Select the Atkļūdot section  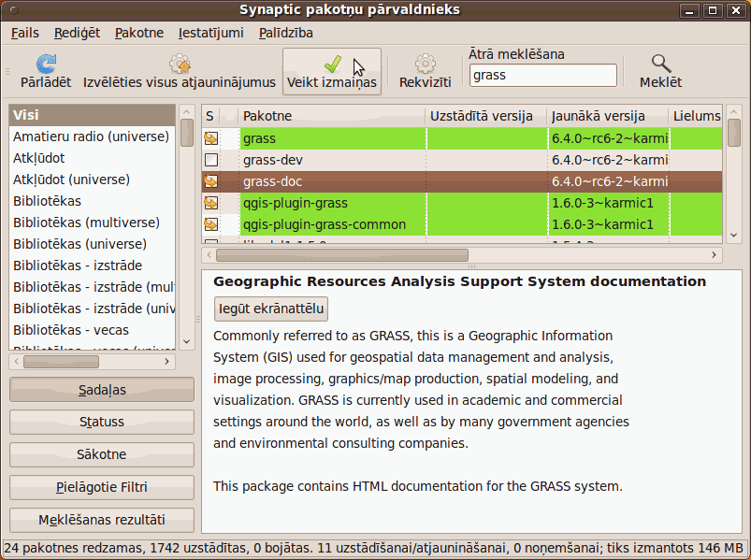tap(92, 158)
